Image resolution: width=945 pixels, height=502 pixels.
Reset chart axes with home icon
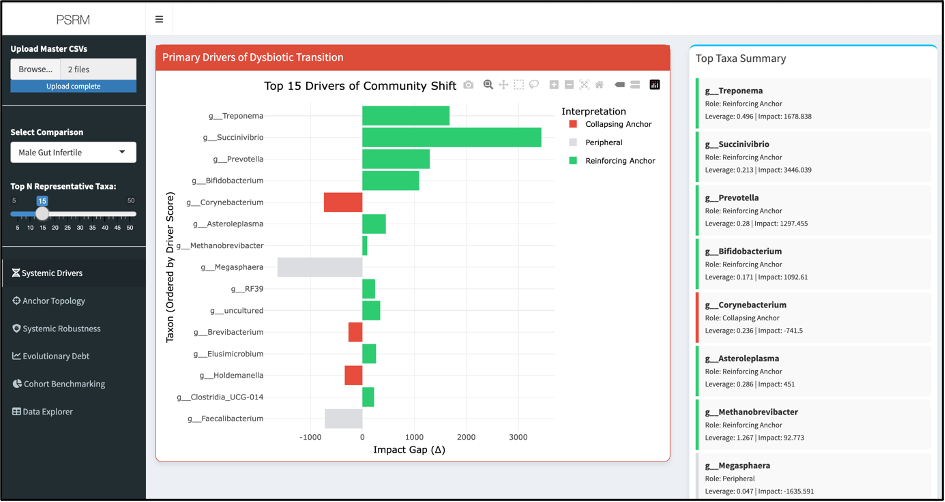[x=599, y=85]
